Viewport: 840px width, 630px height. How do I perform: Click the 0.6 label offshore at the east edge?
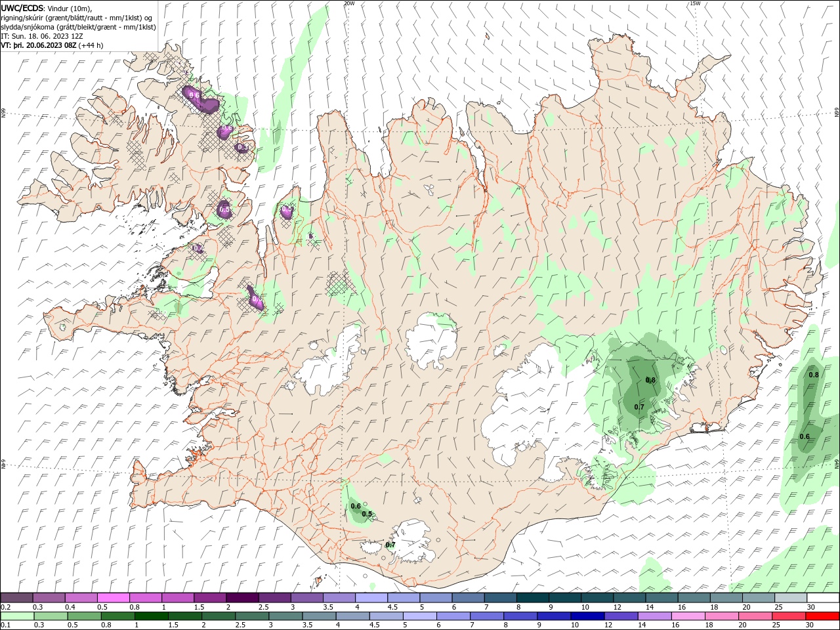(805, 436)
